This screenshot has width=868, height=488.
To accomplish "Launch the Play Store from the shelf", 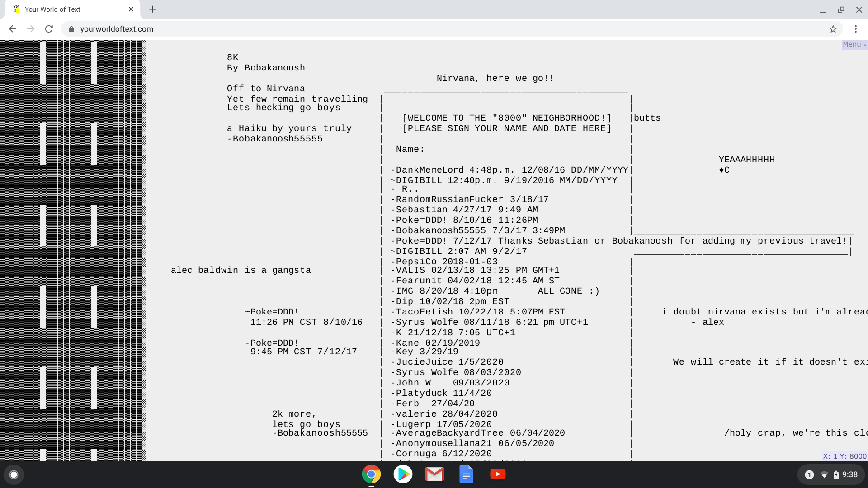I will click(x=403, y=474).
